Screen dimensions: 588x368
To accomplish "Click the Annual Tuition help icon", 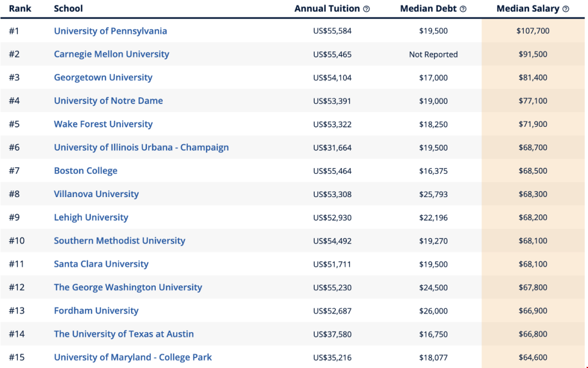I will [366, 9].
